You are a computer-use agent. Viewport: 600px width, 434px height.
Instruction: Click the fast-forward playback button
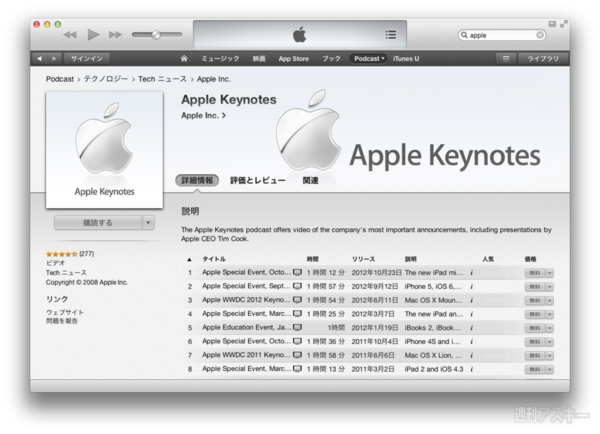click(x=115, y=35)
